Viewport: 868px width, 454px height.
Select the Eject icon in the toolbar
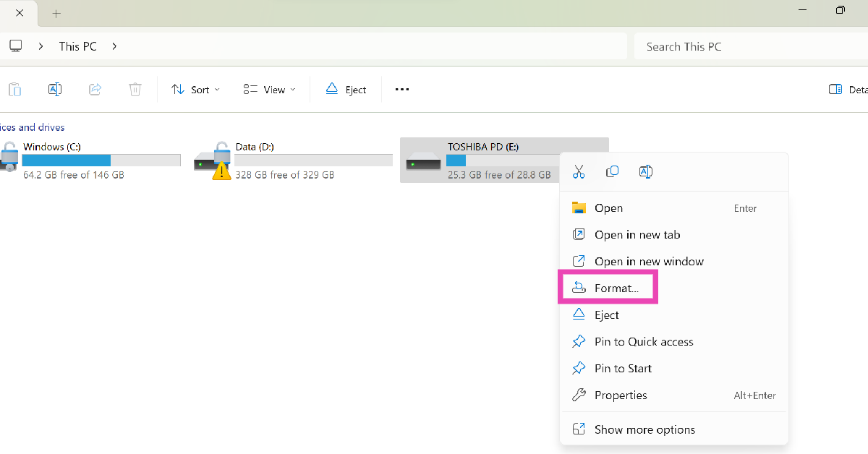(x=333, y=89)
